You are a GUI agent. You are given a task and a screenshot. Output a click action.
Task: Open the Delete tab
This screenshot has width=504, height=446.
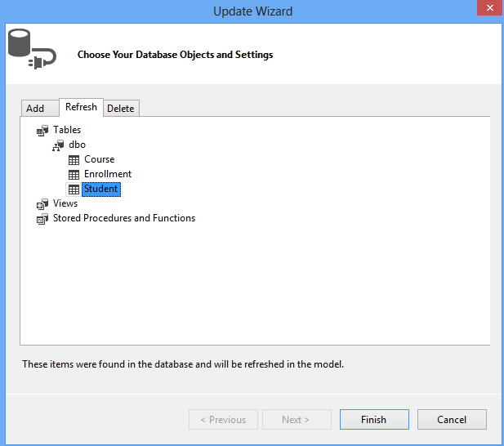point(121,109)
